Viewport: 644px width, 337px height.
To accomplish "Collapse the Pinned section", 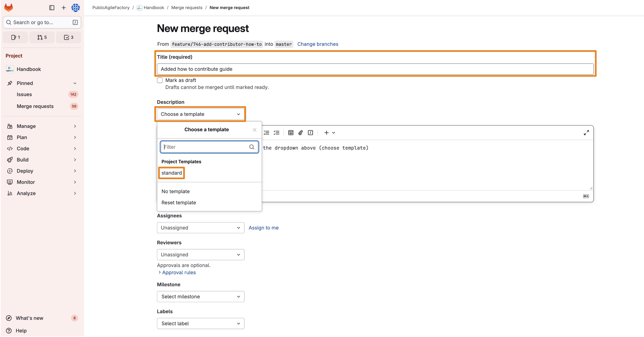I will pyautogui.click(x=75, y=83).
